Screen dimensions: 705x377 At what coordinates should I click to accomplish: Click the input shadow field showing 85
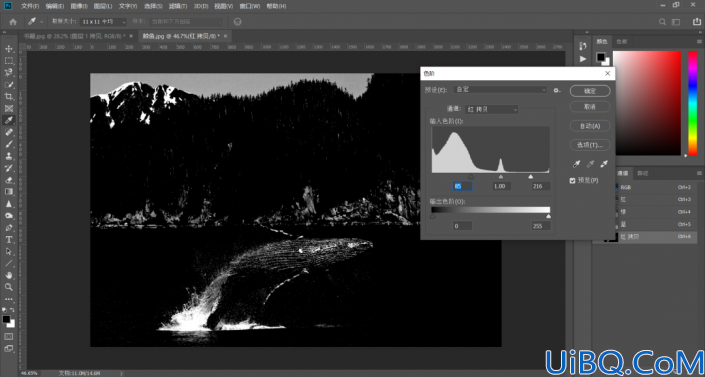coord(462,186)
